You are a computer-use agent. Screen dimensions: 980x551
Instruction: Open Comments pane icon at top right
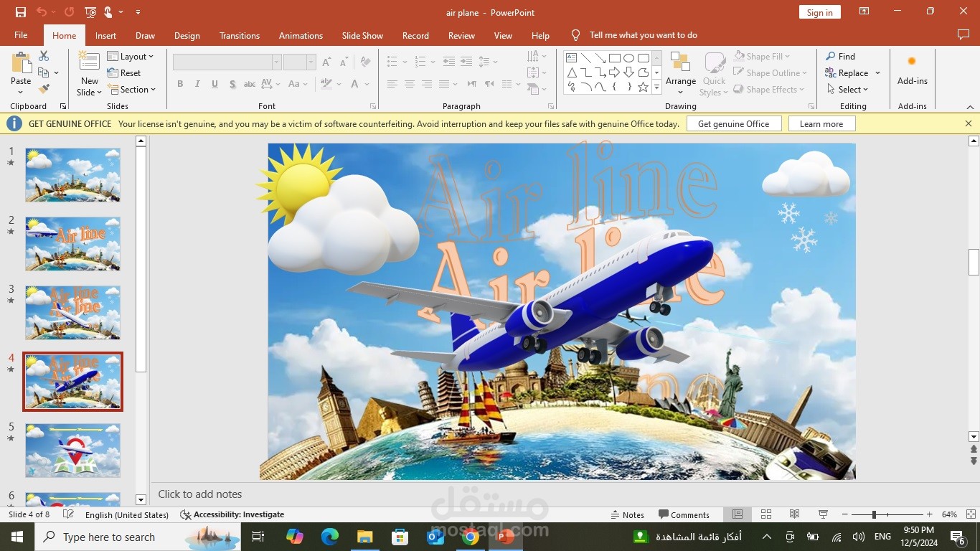point(963,34)
